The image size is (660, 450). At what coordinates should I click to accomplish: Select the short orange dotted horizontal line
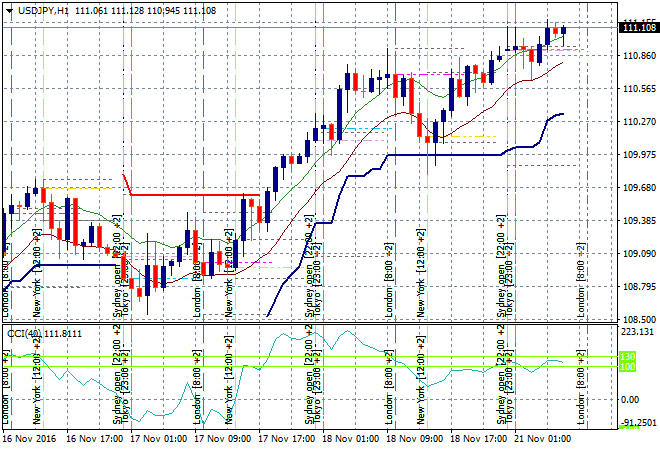(x=468, y=137)
